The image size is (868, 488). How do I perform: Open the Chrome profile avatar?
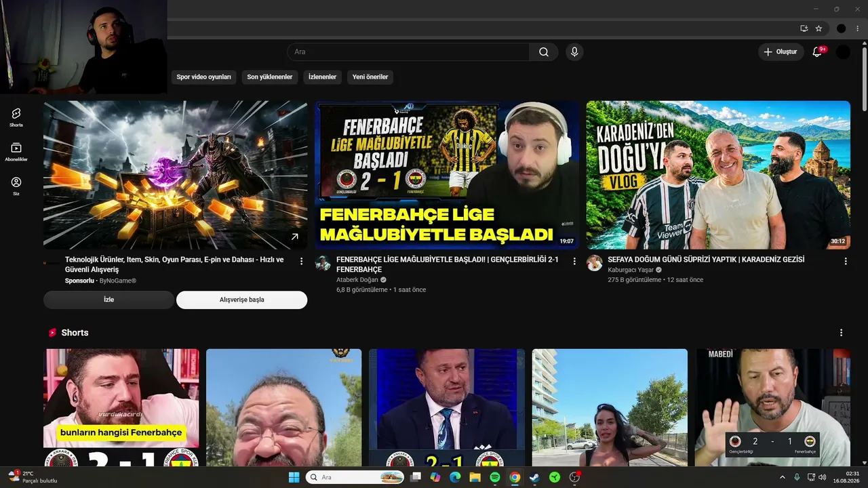pos(842,28)
